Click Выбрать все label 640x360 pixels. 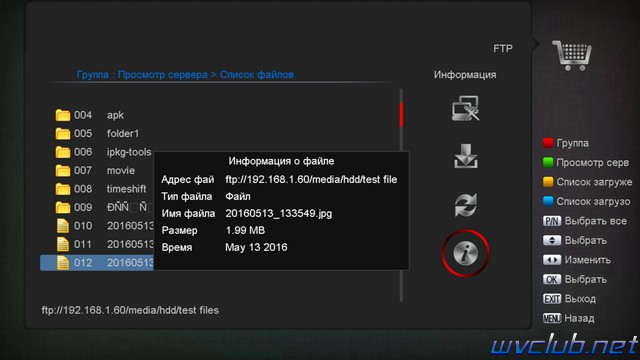click(x=596, y=221)
